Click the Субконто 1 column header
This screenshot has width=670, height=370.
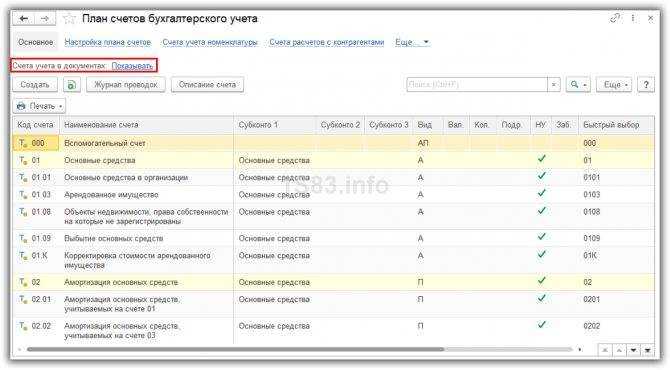[x=275, y=125]
